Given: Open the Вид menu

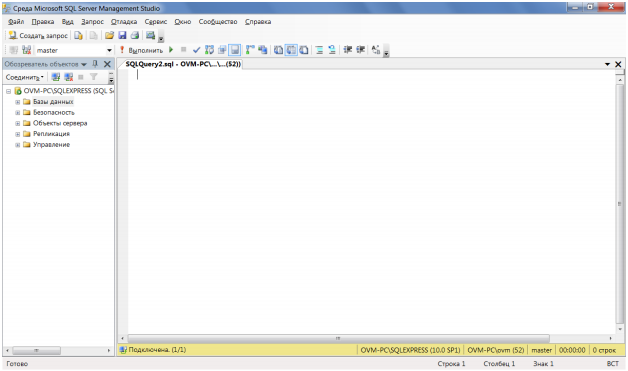Looking at the screenshot, I should tap(68, 22).
